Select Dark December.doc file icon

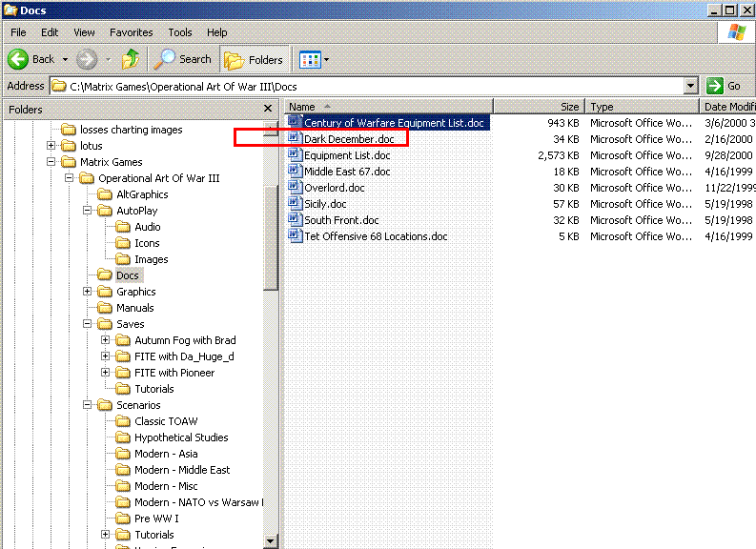click(295, 138)
